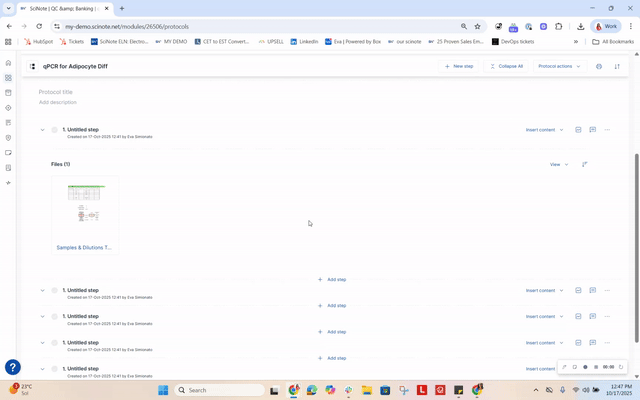This screenshot has width=640, height=400.
Task: Open comments on the first step
Action: [593, 130]
